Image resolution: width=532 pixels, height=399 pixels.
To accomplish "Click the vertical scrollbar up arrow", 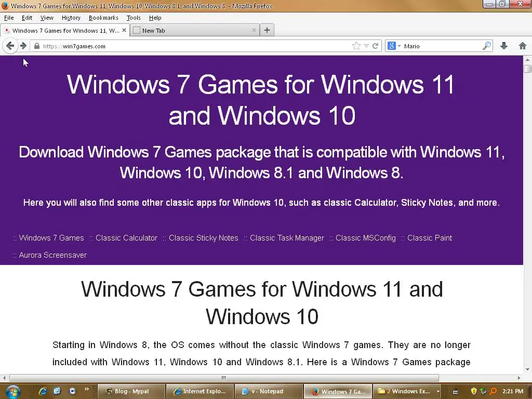I will (x=527, y=60).
